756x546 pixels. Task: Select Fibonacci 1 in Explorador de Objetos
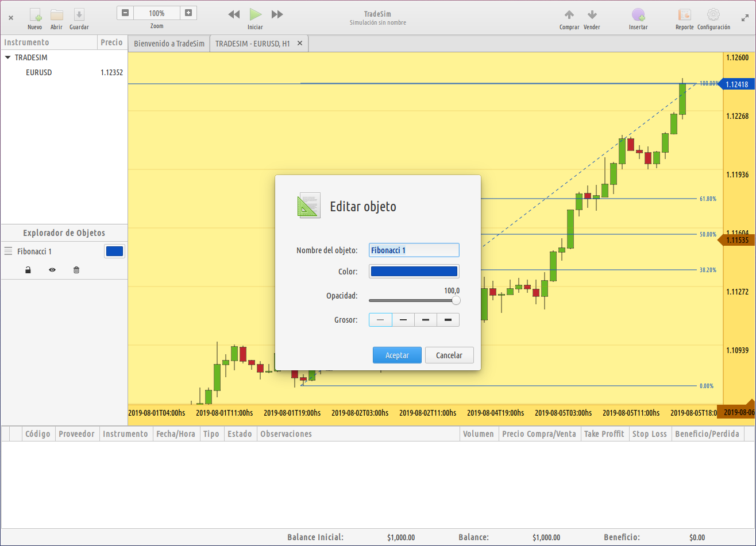coord(34,251)
